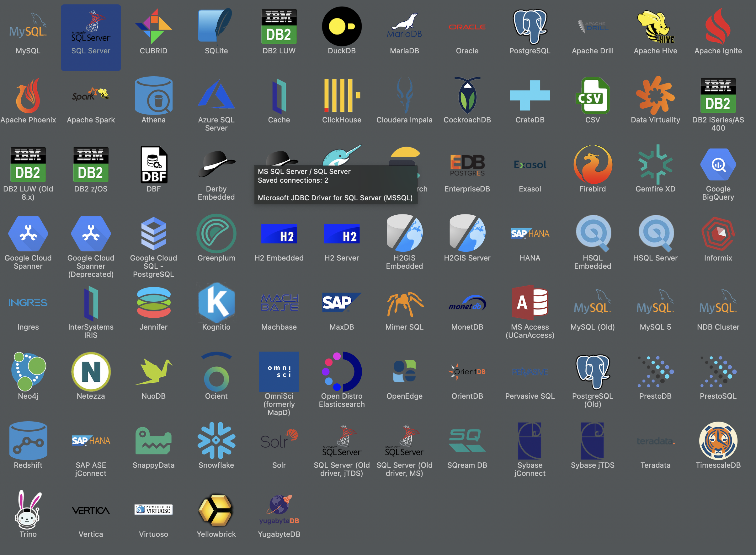Image resolution: width=756 pixels, height=555 pixels.
Task: Pick the MS Access (UCanAccess) icon
Action: [530, 302]
